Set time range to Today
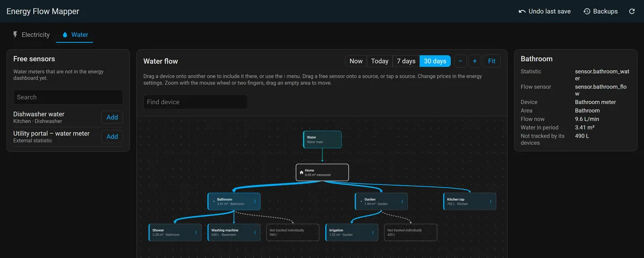 379,61
